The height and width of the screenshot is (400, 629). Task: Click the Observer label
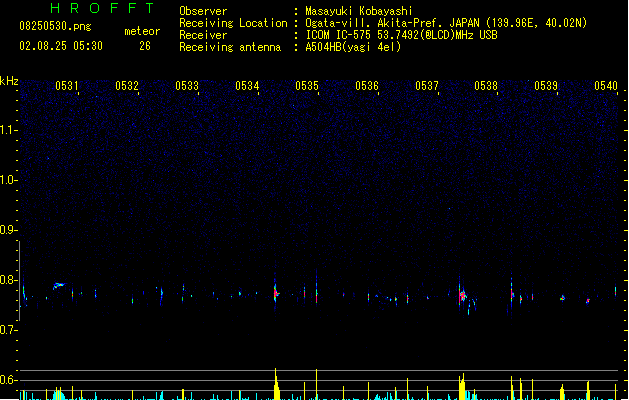(x=203, y=11)
